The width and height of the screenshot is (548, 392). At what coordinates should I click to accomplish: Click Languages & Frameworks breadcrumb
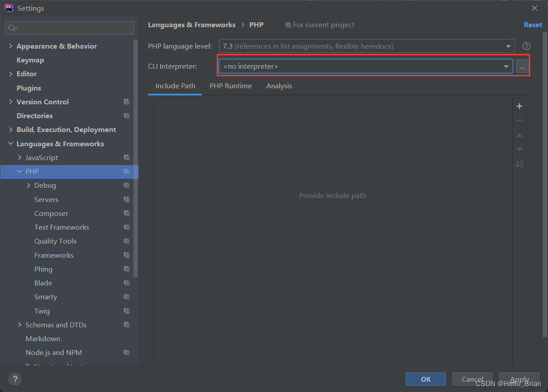tap(192, 25)
